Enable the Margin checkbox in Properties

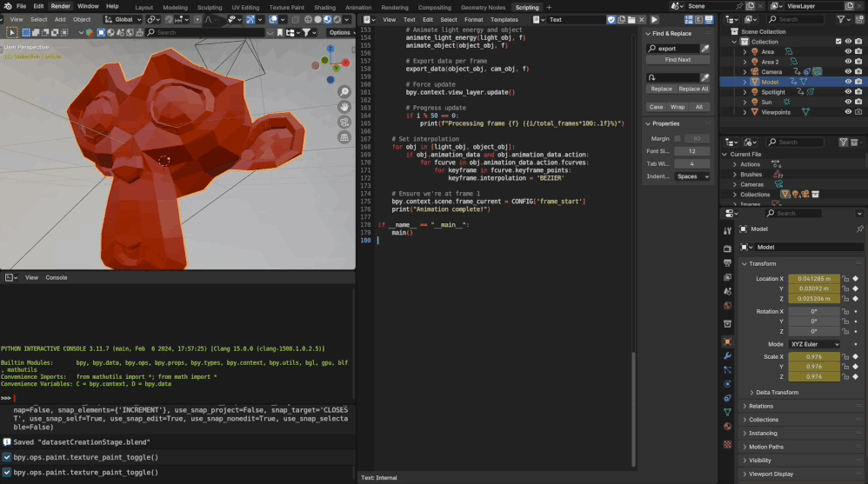(677, 139)
